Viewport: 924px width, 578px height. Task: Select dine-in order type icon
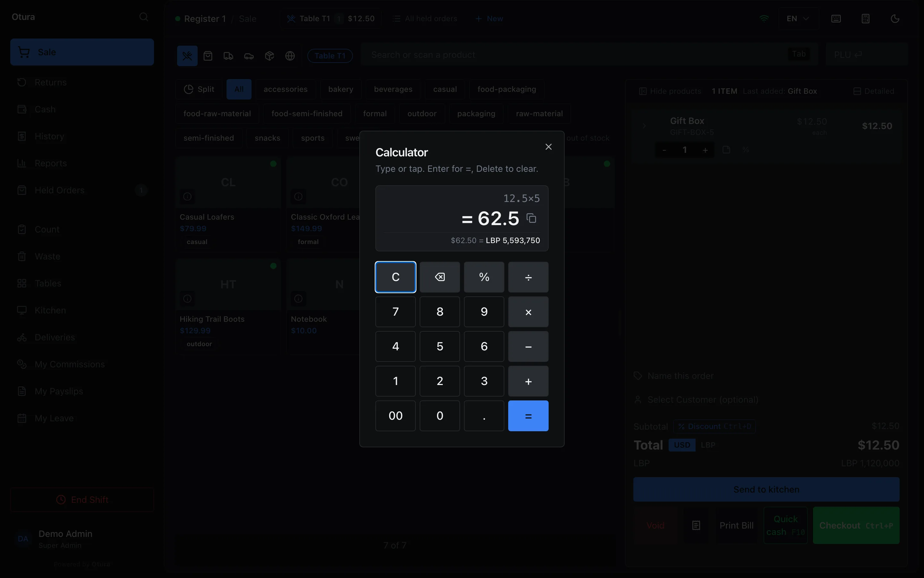pos(187,56)
